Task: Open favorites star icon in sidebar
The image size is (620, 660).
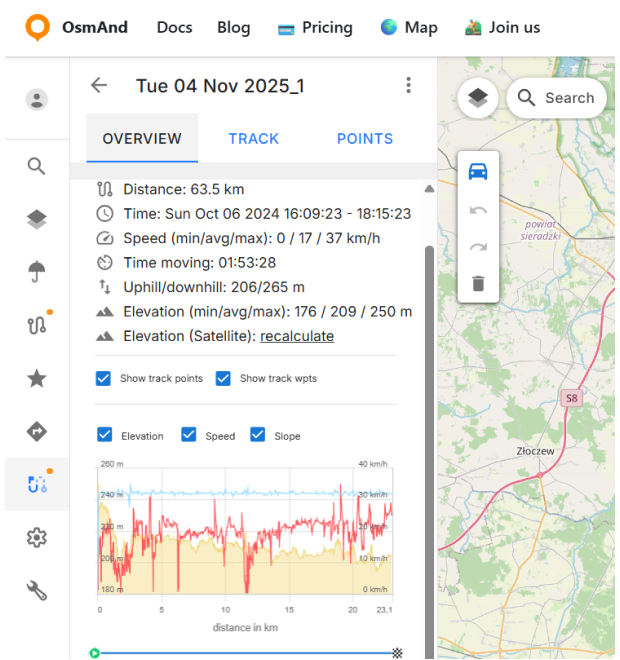Action: coord(37,378)
